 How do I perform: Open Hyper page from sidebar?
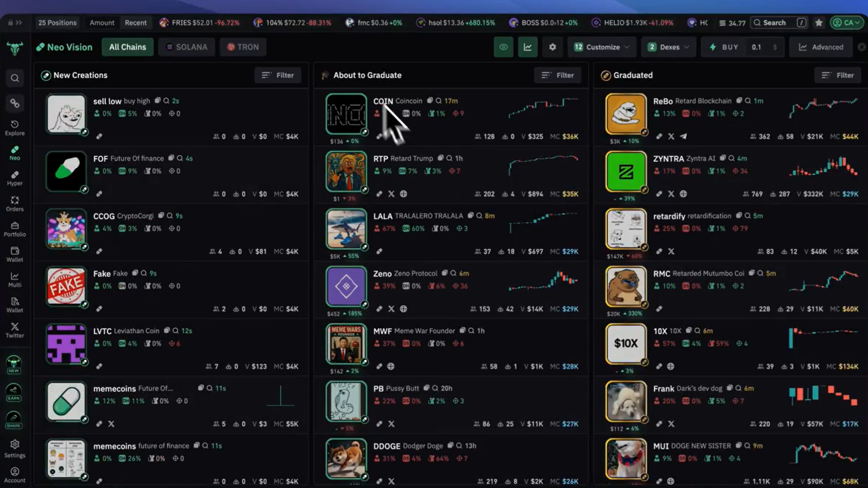tap(14, 178)
